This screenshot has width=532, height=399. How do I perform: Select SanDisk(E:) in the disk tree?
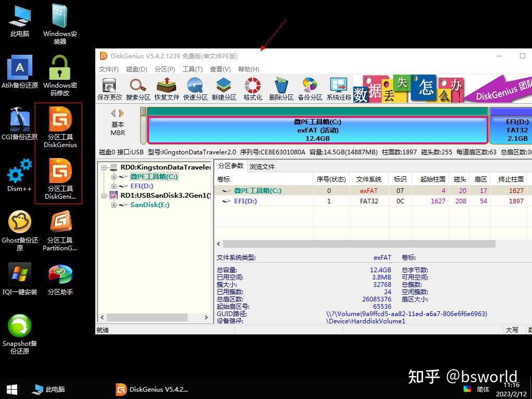tap(150, 205)
